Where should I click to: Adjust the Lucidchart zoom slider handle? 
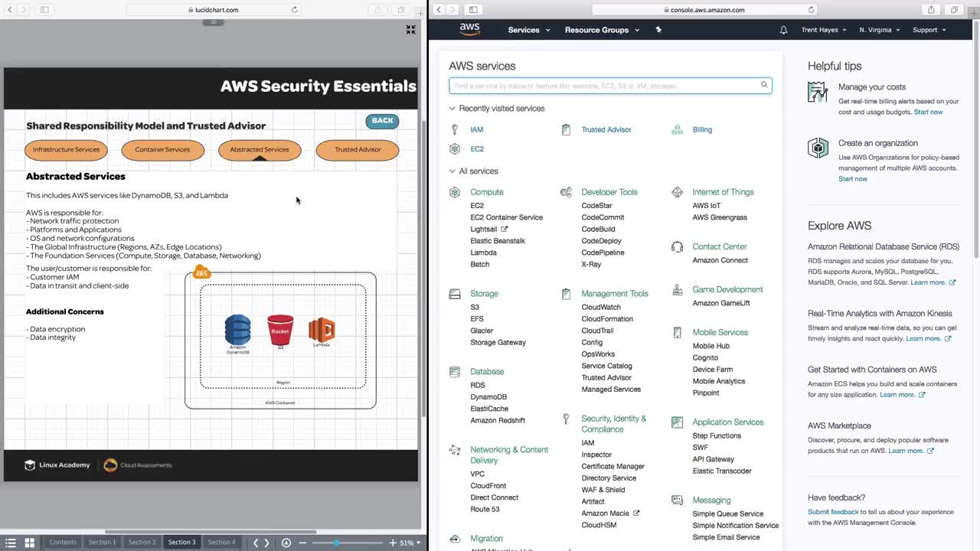click(335, 543)
